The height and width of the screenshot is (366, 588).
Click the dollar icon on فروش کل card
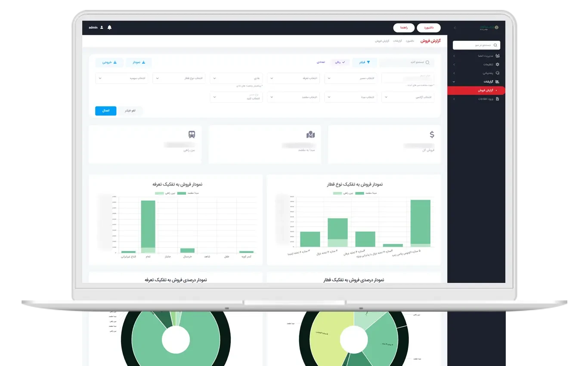pyautogui.click(x=432, y=135)
